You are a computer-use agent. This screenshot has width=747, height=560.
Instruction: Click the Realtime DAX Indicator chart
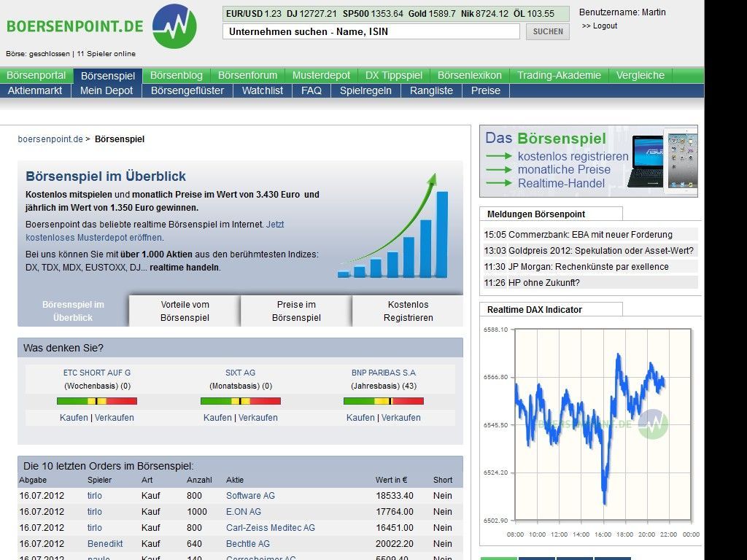point(591,431)
